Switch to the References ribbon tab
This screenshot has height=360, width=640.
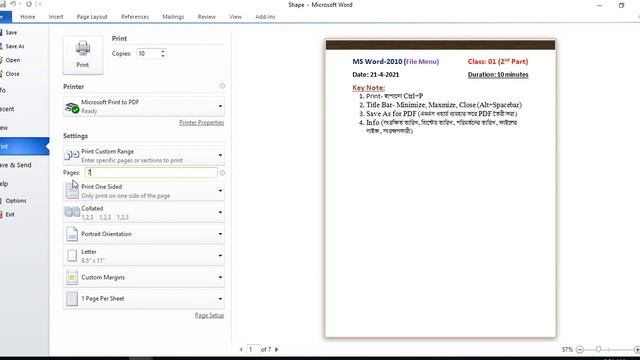[135, 17]
